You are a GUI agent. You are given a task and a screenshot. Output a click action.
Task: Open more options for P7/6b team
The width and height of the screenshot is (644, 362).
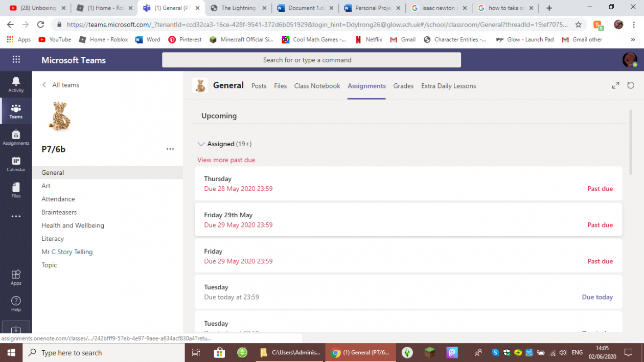170,149
